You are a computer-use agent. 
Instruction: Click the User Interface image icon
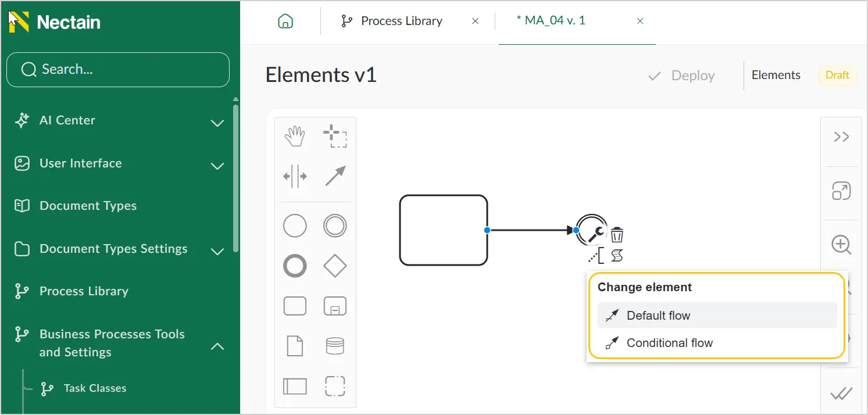coord(22,163)
